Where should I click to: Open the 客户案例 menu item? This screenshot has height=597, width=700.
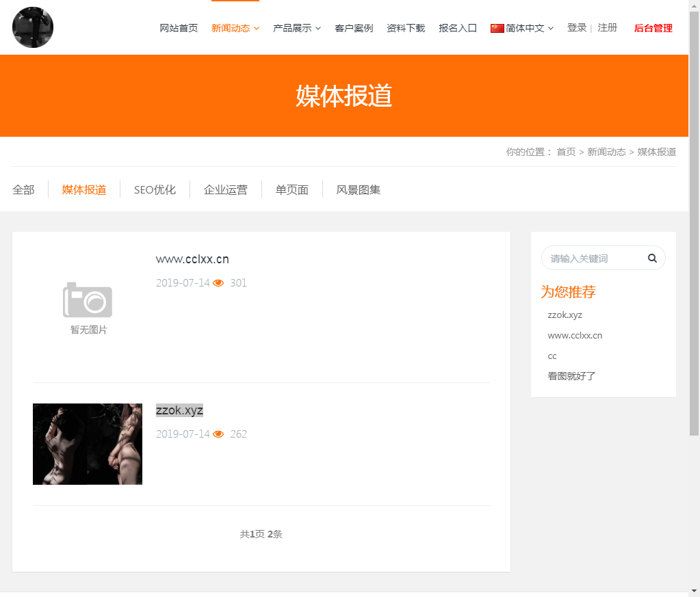(x=354, y=28)
